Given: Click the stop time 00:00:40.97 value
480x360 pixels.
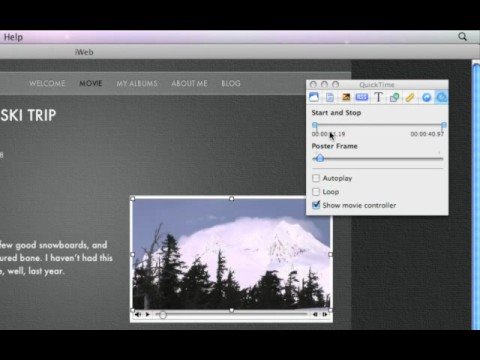Looking at the screenshot, I should click(x=427, y=134).
